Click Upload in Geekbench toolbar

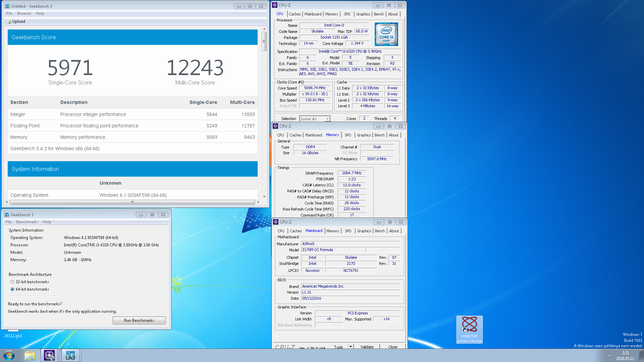tap(16, 21)
